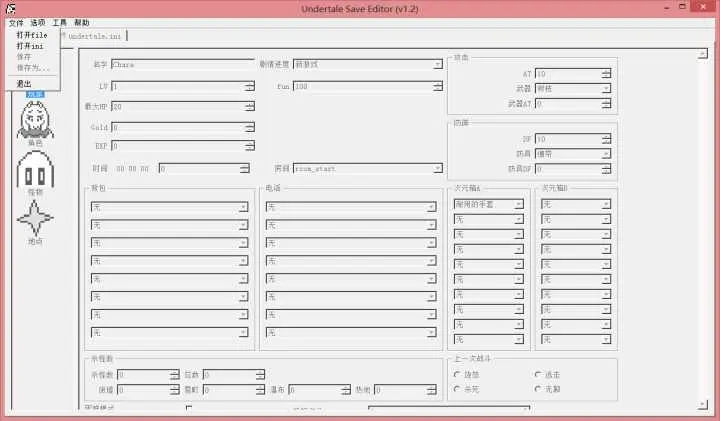Viewport: 720px width, 421px height.
Task: Click '打开file' in the File menu
Action: [x=31, y=34]
